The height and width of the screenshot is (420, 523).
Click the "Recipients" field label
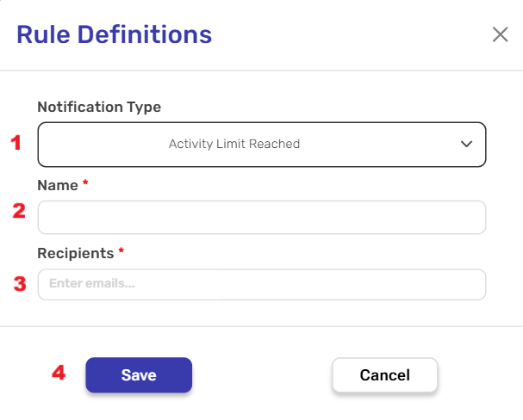[x=76, y=253]
